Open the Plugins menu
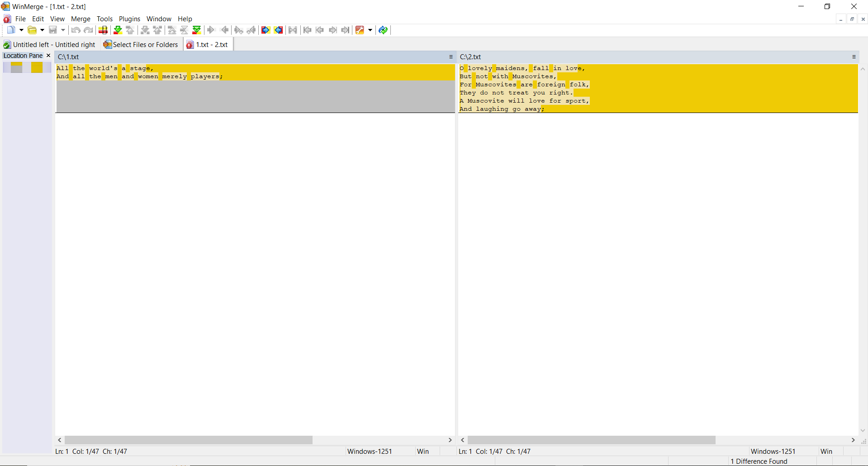 pos(129,19)
